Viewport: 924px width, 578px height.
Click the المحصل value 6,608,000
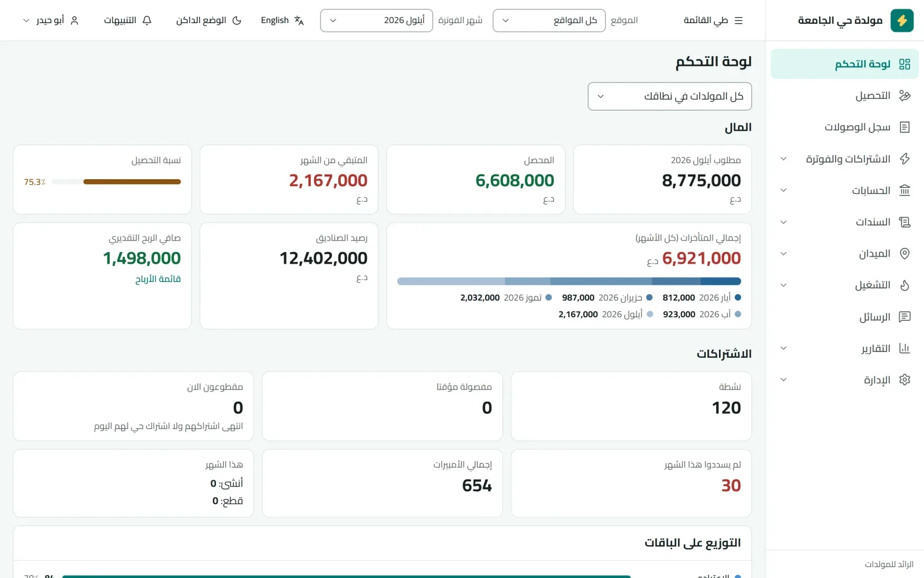pos(515,181)
